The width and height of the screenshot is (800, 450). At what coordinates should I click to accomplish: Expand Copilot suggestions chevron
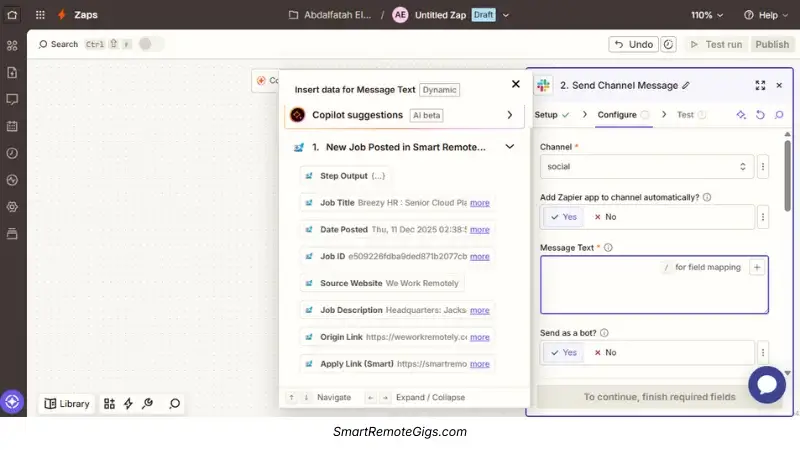(x=510, y=115)
